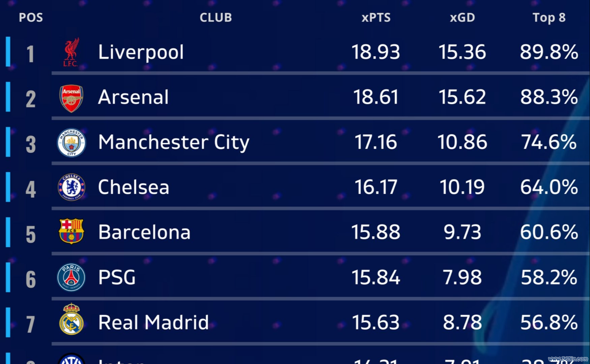
Task: Click the POS column header
Action: tap(31, 18)
